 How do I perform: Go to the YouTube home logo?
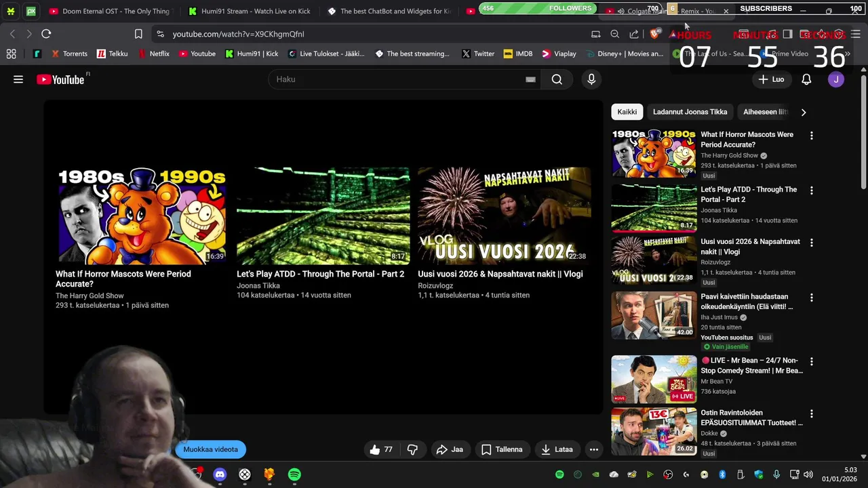click(60, 79)
